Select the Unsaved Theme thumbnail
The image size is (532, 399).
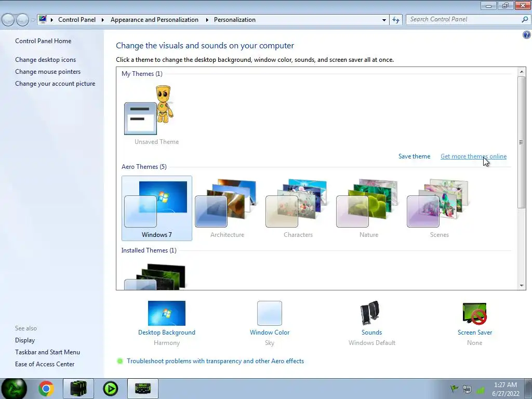(x=156, y=115)
